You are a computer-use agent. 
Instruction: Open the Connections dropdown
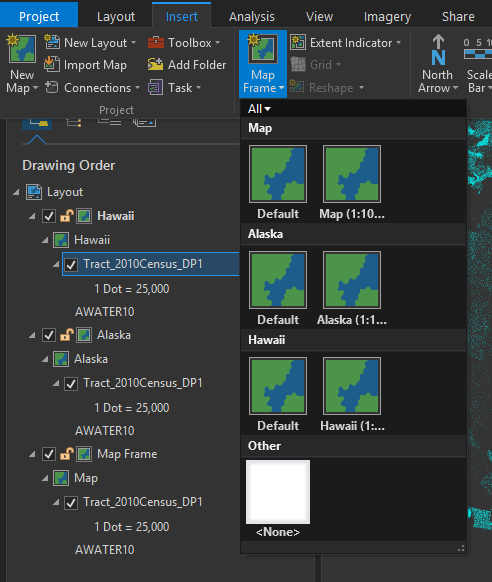(92, 88)
